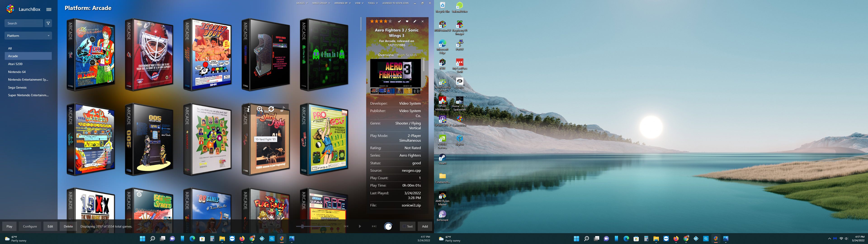
Task: Open RGBFusion2.0 desktop icon
Action: (442, 26)
